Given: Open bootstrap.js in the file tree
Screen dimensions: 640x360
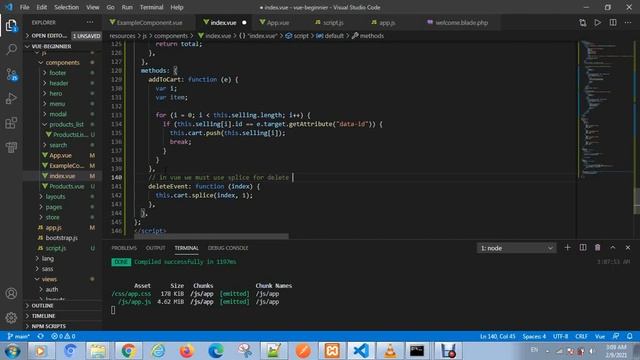Looking at the screenshot, I should click(61, 238).
